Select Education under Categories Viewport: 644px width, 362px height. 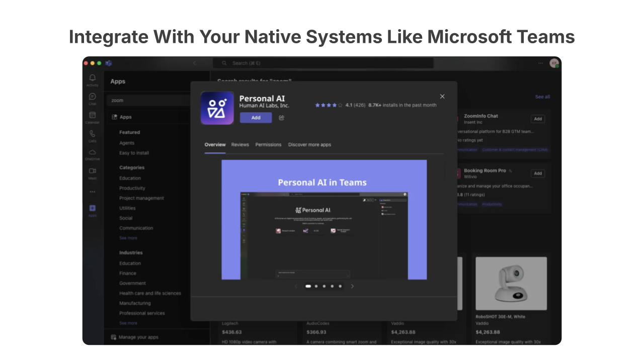click(130, 178)
